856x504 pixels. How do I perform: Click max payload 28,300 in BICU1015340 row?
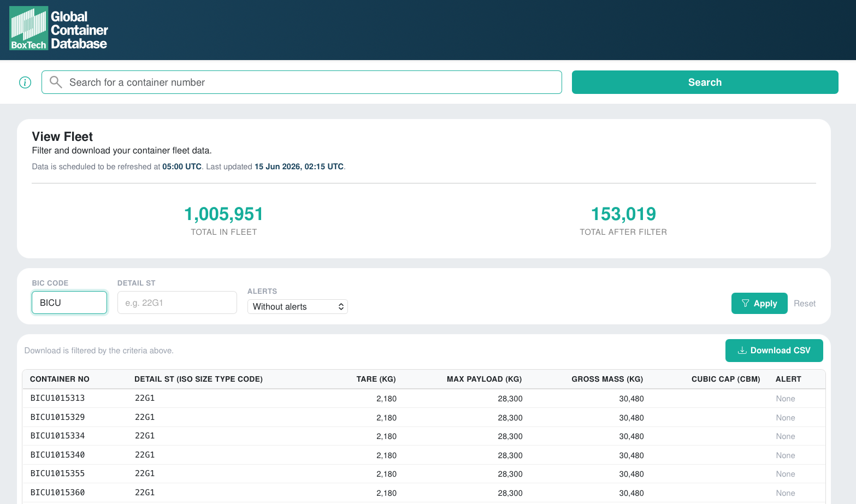coord(510,455)
